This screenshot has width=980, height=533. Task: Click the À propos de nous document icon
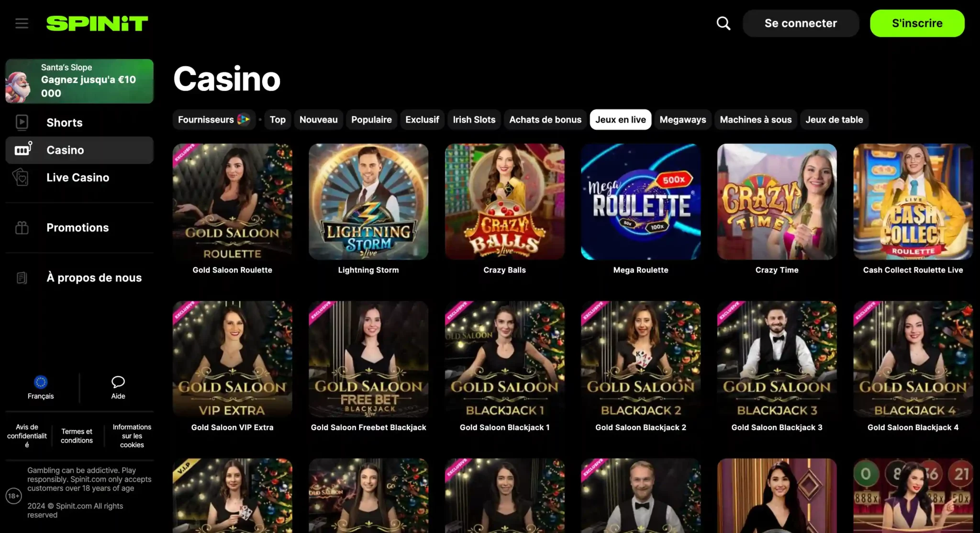[22, 278]
